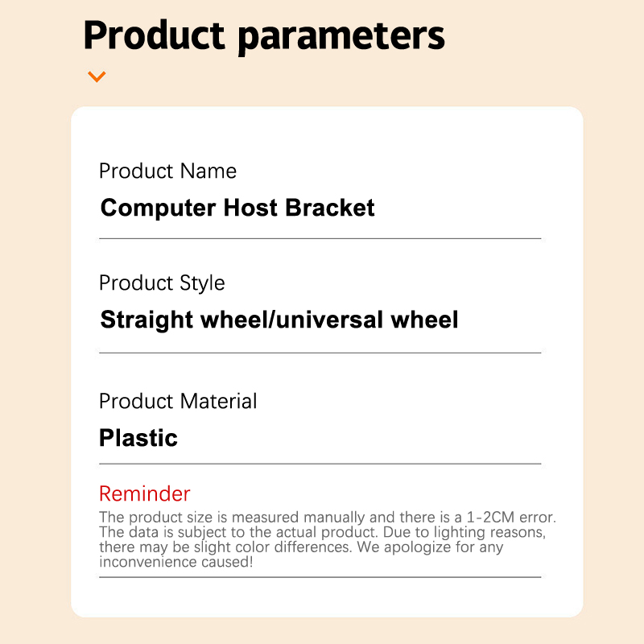Select the "Product Style" label
The height and width of the screenshot is (644, 644).
162,283
